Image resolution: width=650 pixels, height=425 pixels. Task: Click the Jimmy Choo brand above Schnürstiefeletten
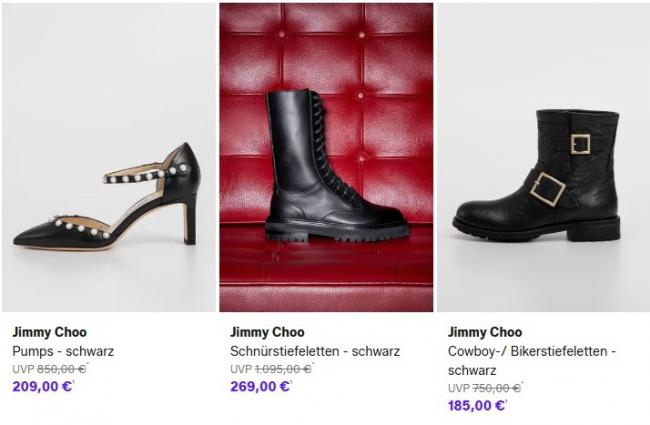266,333
